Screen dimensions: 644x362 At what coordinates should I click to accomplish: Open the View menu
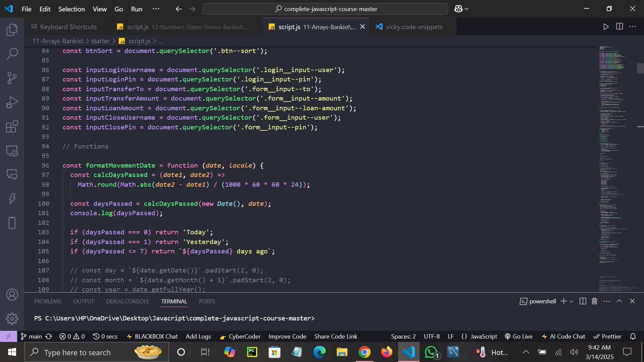(99, 9)
